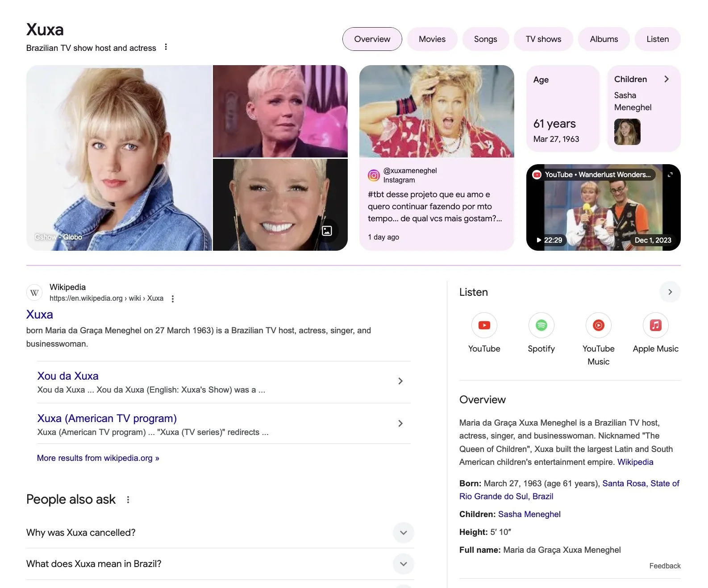Viewport: 708px width, 588px height.
Task: Switch to the Albums tab
Action: point(604,39)
